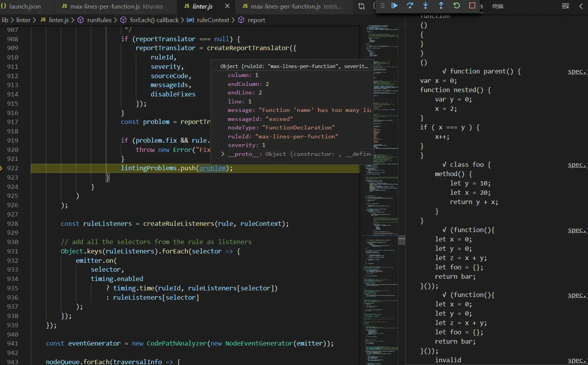Expand the __proto__ object property
This screenshot has width=588, height=365.
pos(223,154)
